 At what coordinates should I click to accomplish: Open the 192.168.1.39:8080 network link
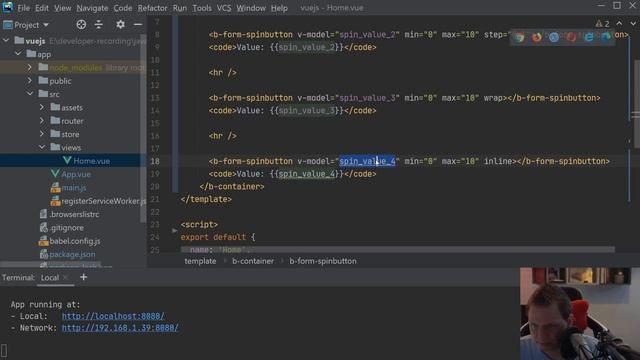click(x=120, y=328)
